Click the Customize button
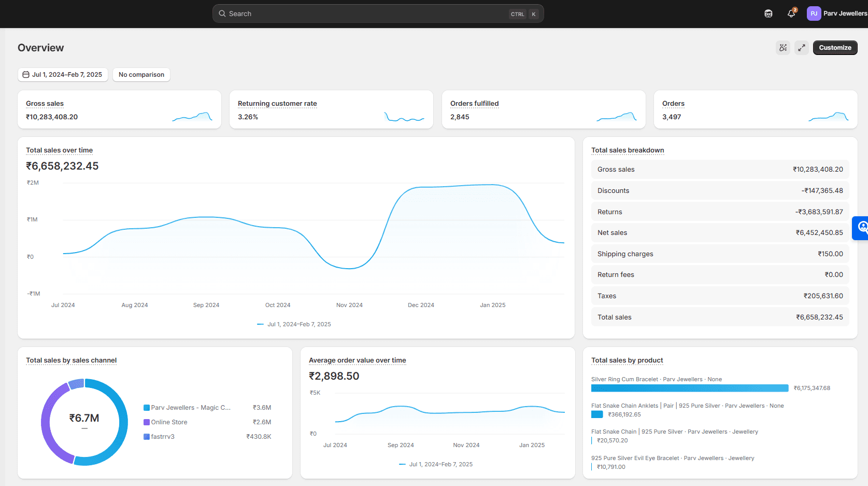Image resolution: width=868 pixels, height=486 pixels. coord(835,48)
